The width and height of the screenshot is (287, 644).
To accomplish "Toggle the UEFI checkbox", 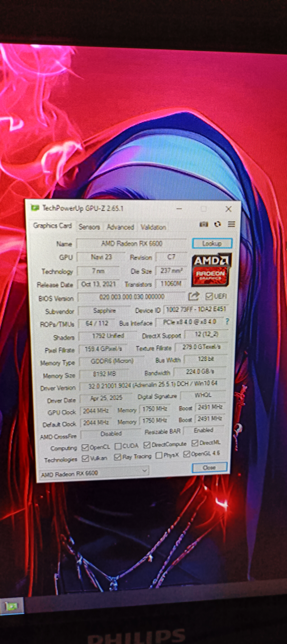I will [x=209, y=296].
